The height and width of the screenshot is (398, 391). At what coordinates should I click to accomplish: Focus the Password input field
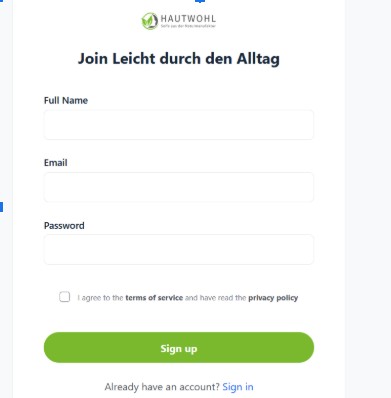(179, 249)
